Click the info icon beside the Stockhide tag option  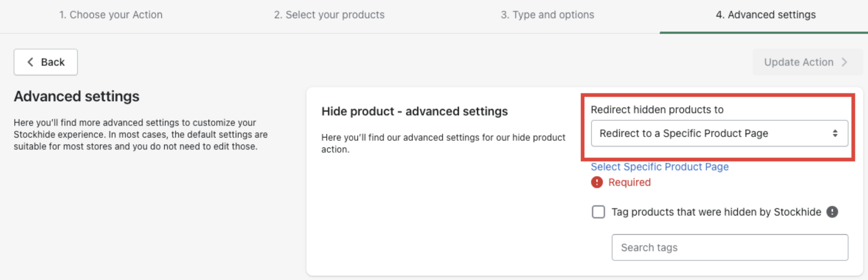tap(832, 212)
